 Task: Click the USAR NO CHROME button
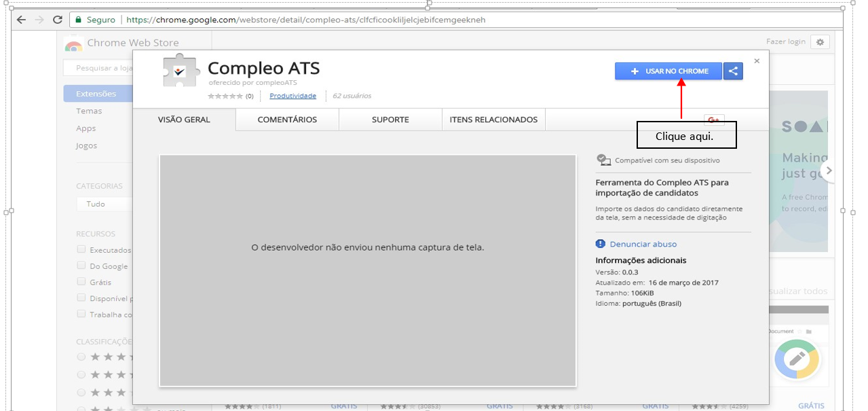(668, 71)
